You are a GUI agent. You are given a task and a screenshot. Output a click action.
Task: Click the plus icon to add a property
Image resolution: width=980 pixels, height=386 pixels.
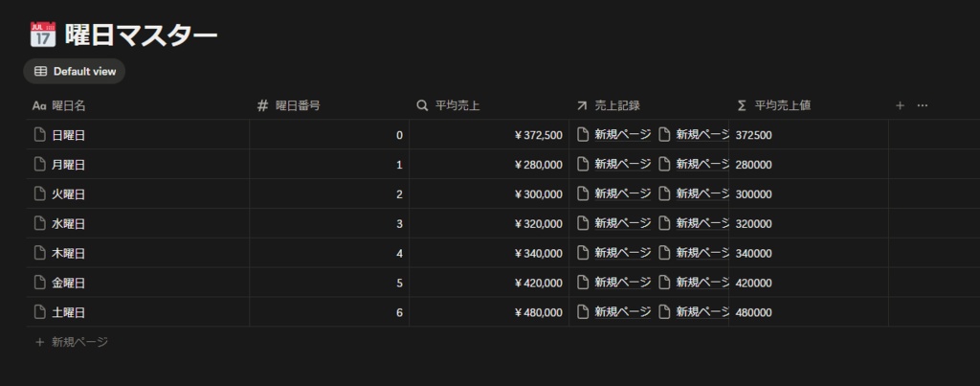900,105
